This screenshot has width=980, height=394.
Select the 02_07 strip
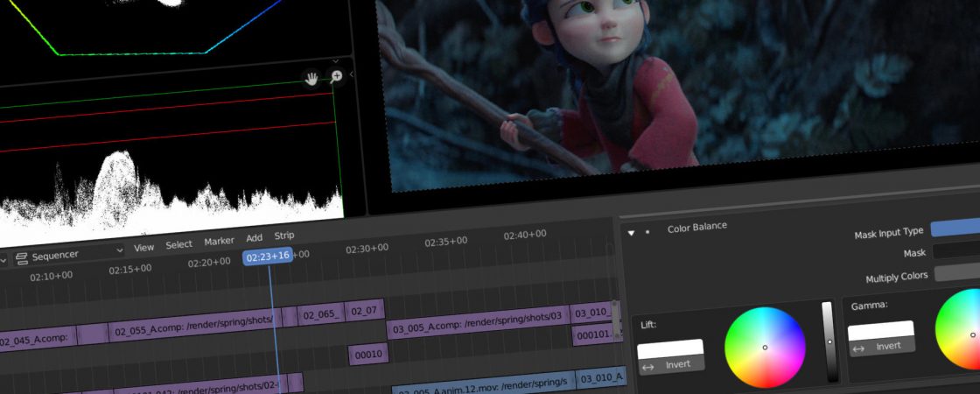pos(364,310)
